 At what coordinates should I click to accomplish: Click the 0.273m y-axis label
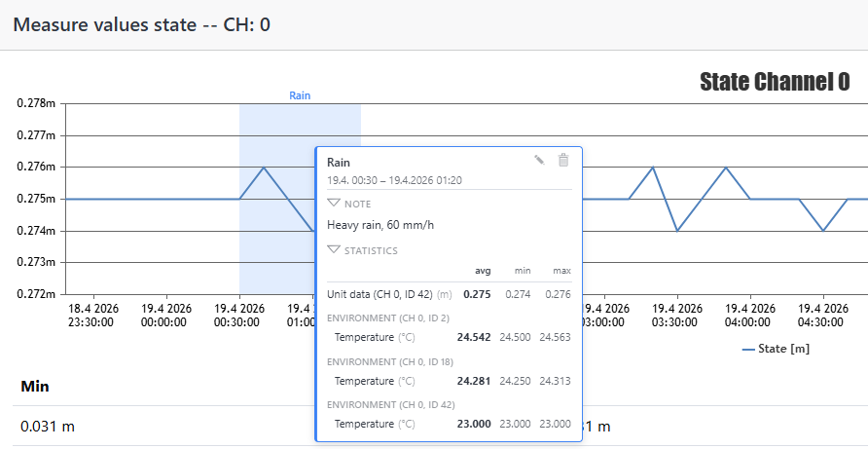tap(36, 262)
